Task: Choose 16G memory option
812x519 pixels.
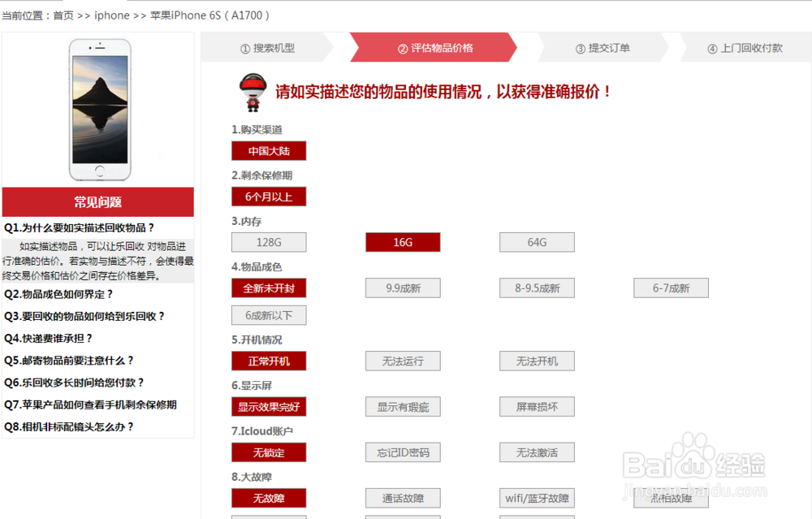Action: pos(403,242)
